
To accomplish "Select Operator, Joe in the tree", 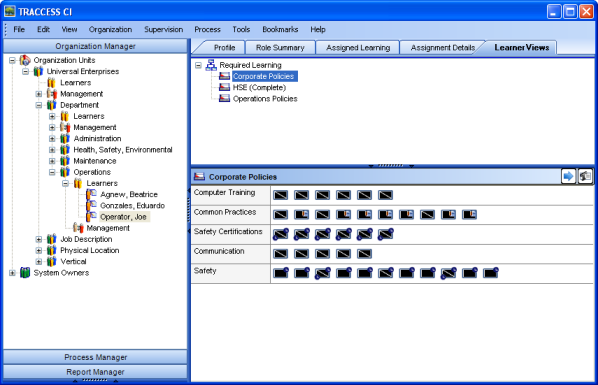I will [x=123, y=217].
